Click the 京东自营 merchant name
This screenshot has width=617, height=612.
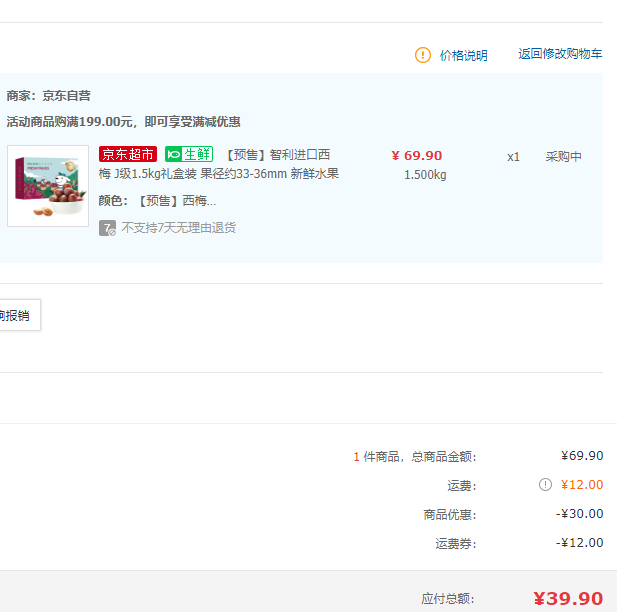(x=66, y=96)
